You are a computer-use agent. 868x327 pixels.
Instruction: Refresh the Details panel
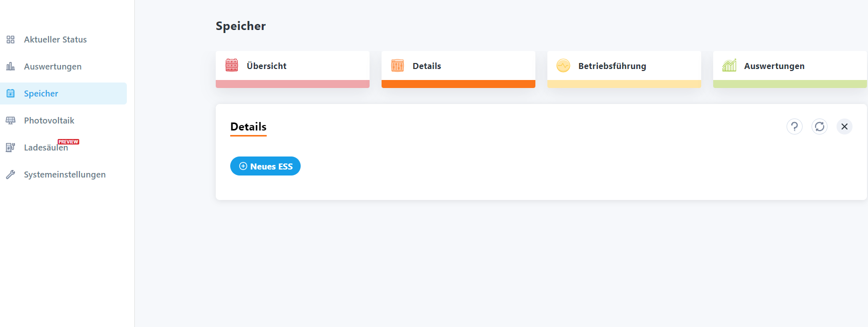click(x=819, y=126)
